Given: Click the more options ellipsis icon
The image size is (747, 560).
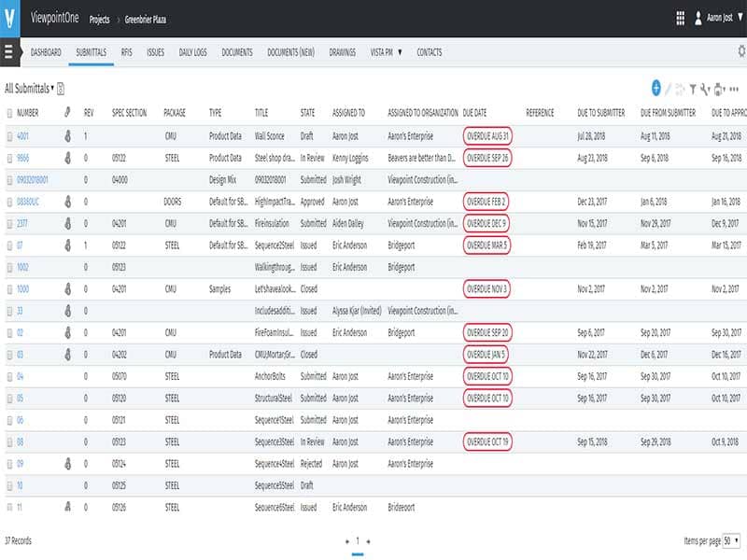Looking at the screenshot, I should click(735, 89).
